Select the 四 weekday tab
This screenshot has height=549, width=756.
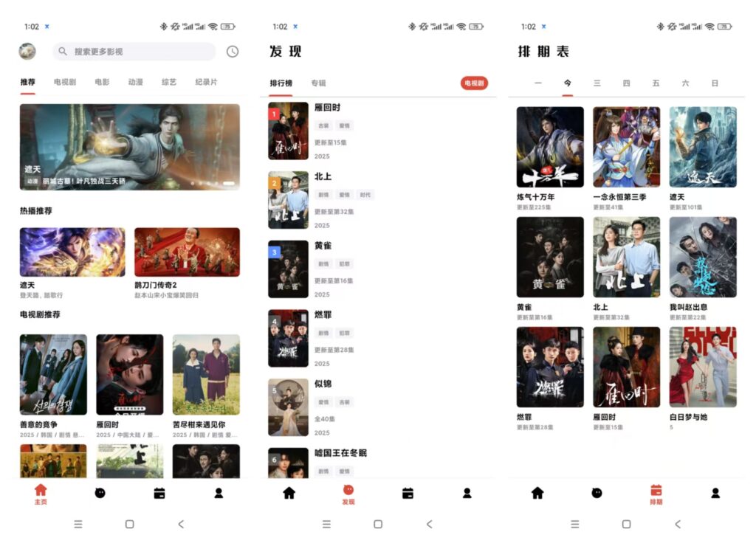pyautogui.click(x=626, y=83)
